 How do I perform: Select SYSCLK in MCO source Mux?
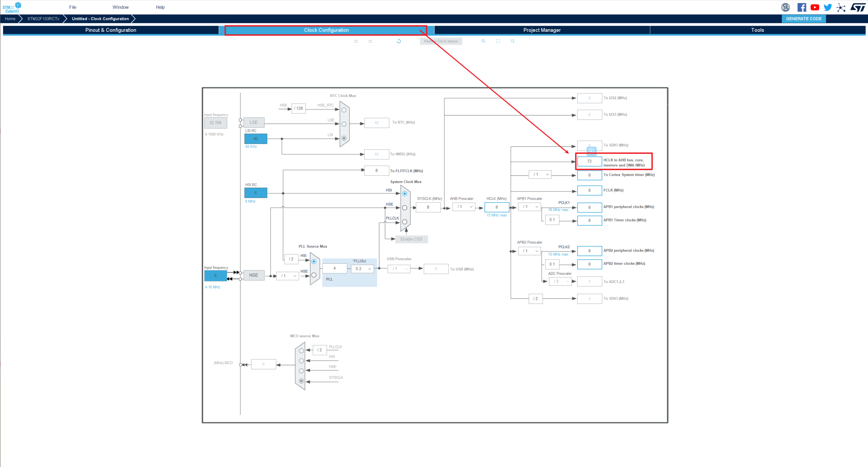pyautogui.click(x=301, y=381)
